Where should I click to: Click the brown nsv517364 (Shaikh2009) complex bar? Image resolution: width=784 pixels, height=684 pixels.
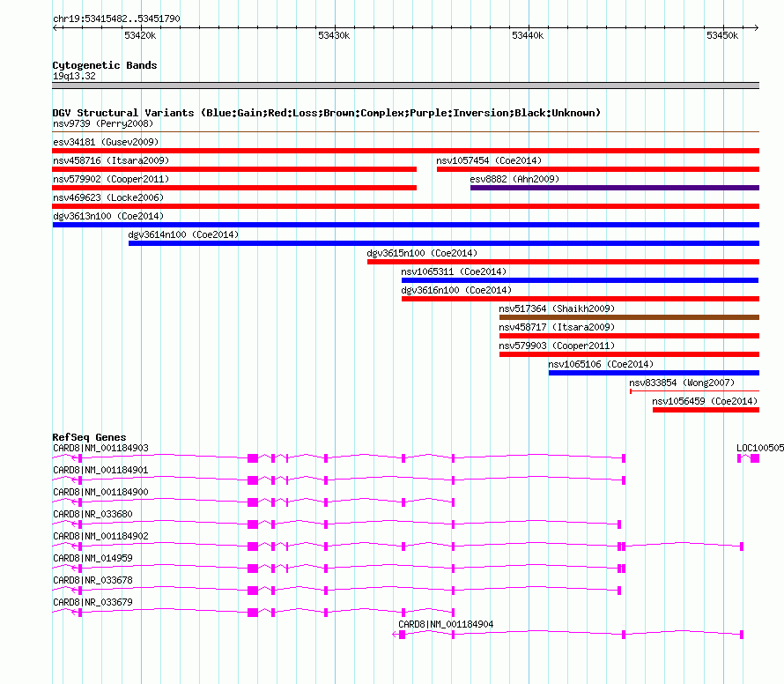[629, 317]
